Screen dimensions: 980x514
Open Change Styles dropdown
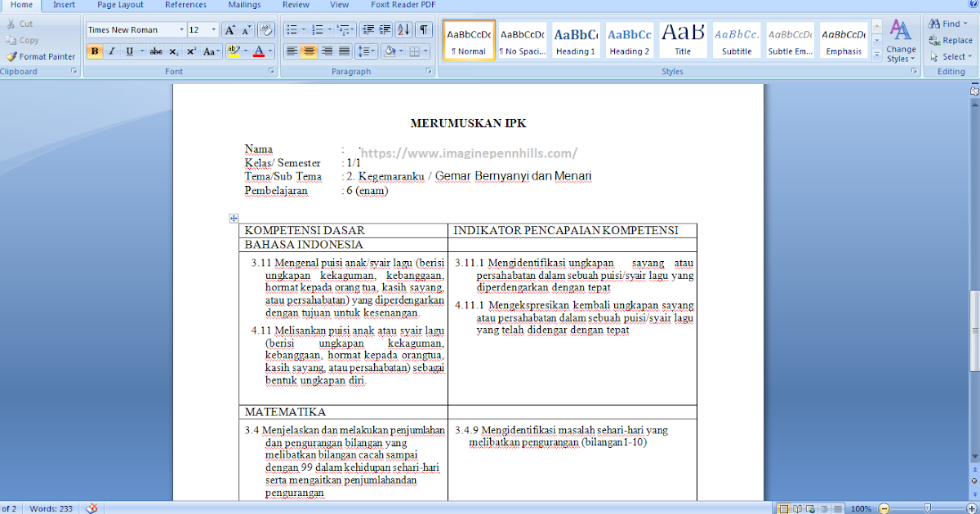point(901,42)
